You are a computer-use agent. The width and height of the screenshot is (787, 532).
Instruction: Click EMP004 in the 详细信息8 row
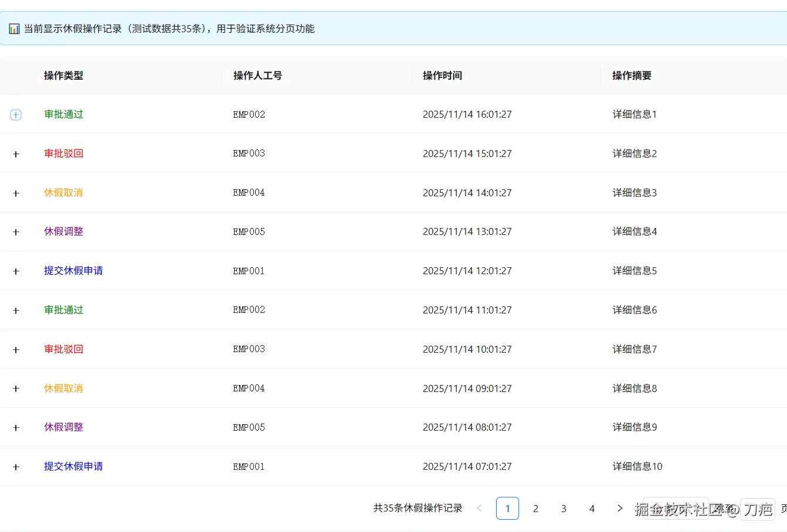(x=249, y=388)
